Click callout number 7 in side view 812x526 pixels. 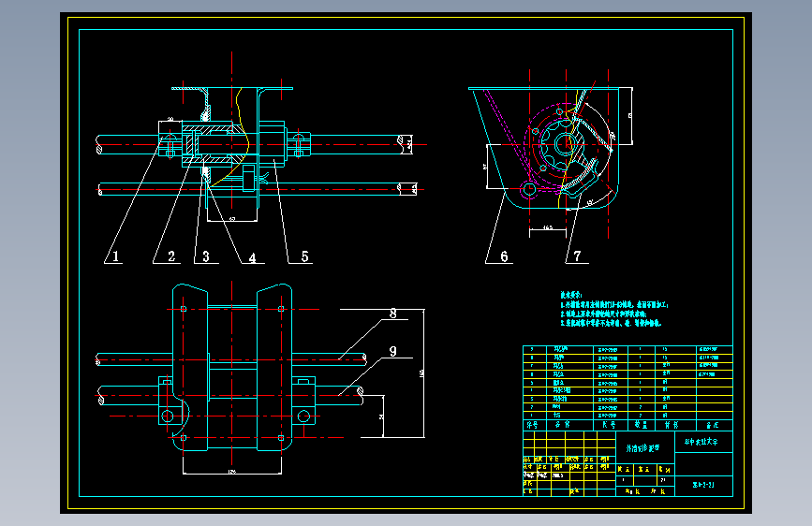coord(577,256)
